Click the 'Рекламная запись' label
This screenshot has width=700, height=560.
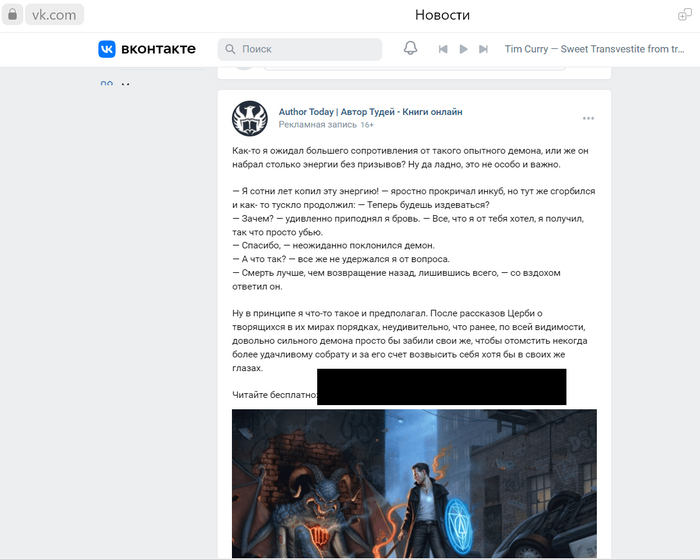coord(317,125)
